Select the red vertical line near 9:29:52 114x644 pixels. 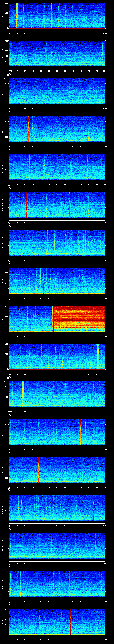click(x=93, y=507)
